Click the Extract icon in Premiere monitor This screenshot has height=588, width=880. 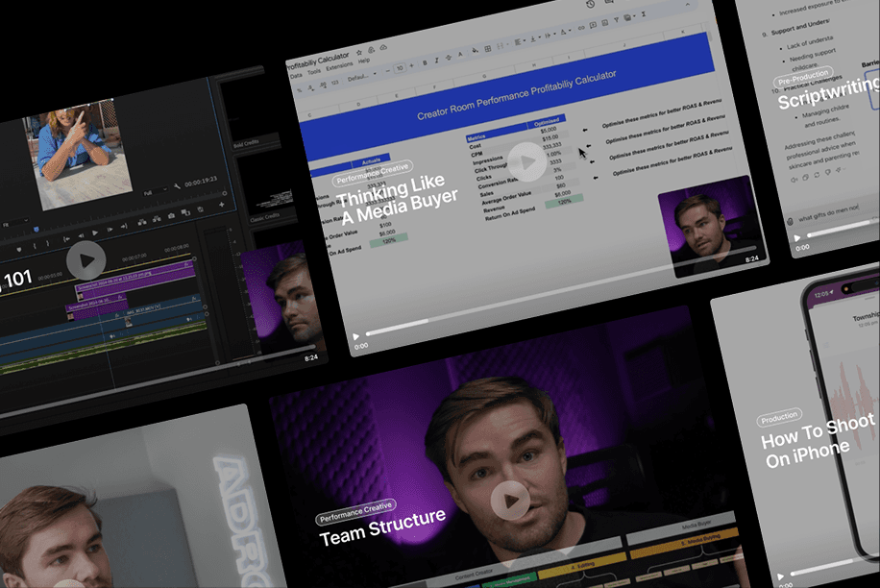tap(157, 219)
